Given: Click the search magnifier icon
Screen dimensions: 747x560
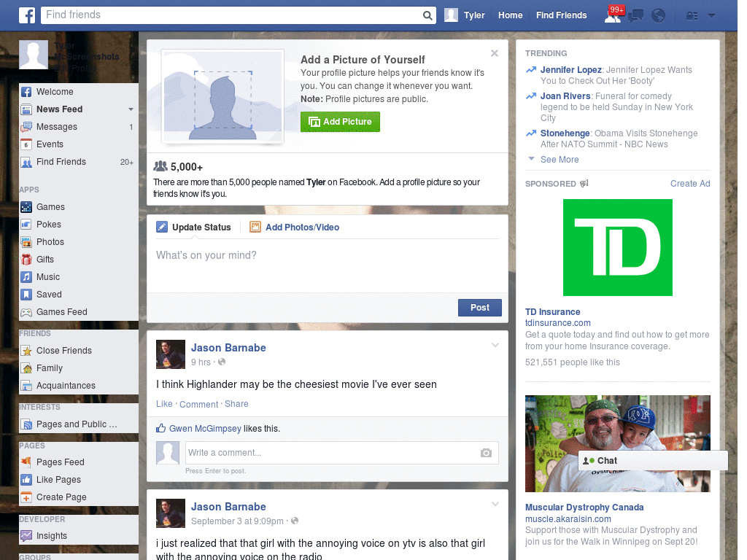Looking at the screenshot, I should [427, 16].
